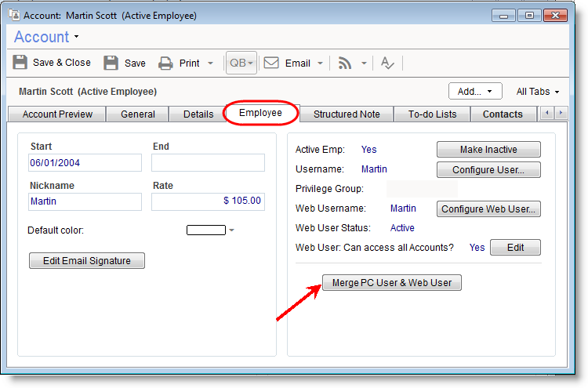Click the QB QuickBooks toolbar button
Image resolution: width=588 pixels, height=388 pixels.
pyautogui.click(x=241, y=63)
